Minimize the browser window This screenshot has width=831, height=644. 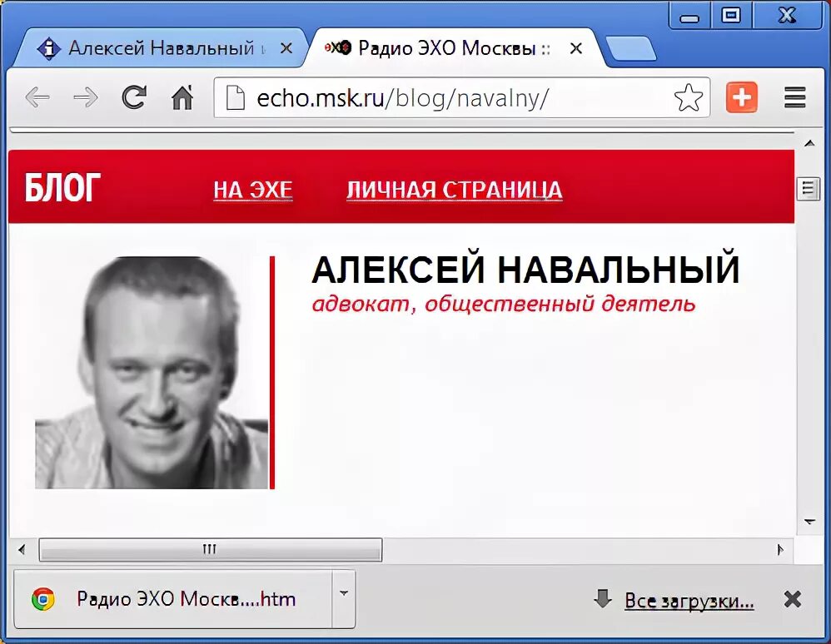pos(689,16)
